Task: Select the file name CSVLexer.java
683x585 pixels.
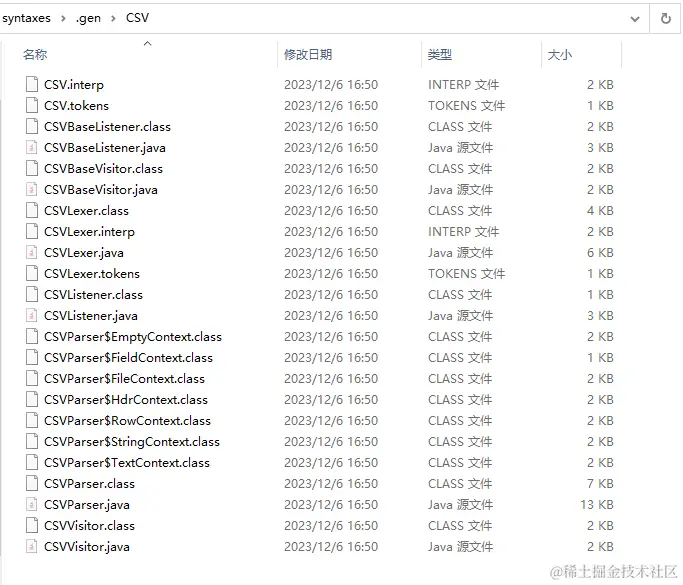Action: point(84,253)
